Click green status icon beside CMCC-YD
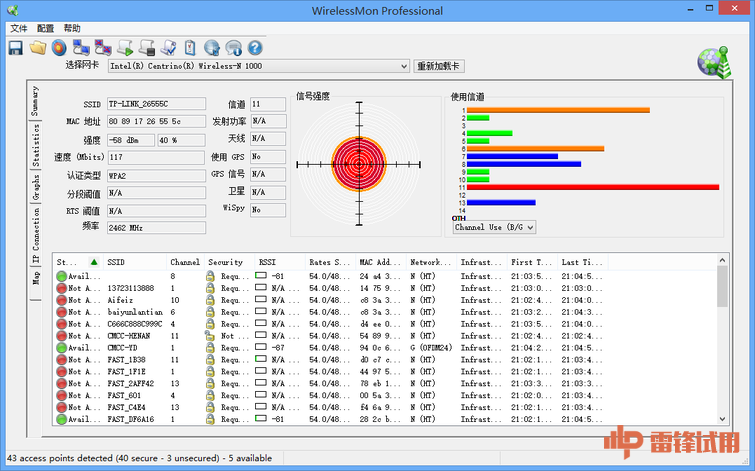 [62, 348]
